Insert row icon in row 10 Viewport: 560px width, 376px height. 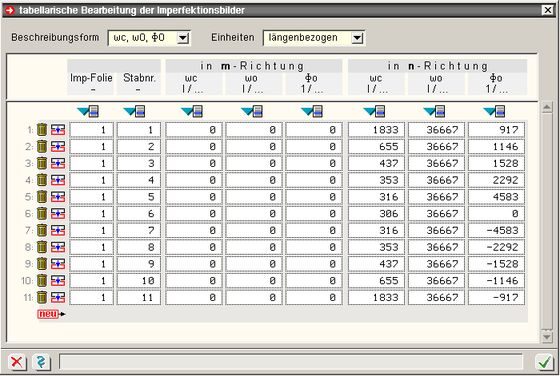point(58,281)
